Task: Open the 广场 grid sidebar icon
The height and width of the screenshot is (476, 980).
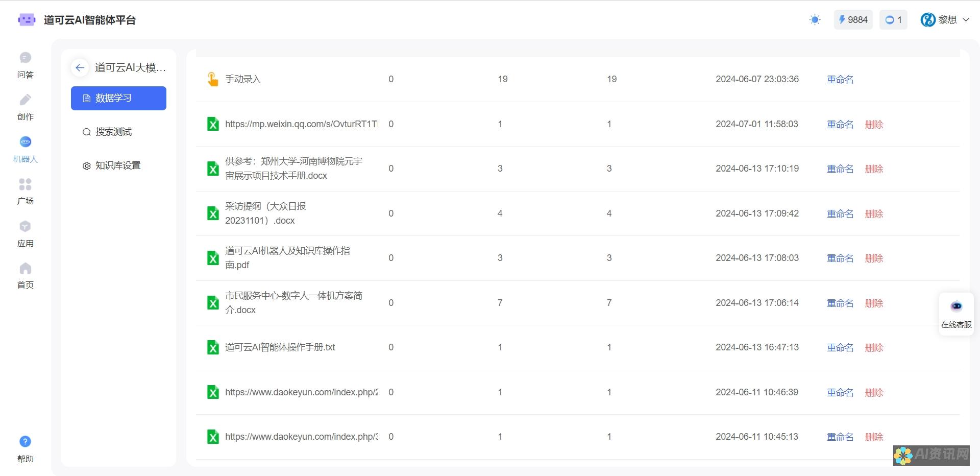Action: click(x=25, y=184)
